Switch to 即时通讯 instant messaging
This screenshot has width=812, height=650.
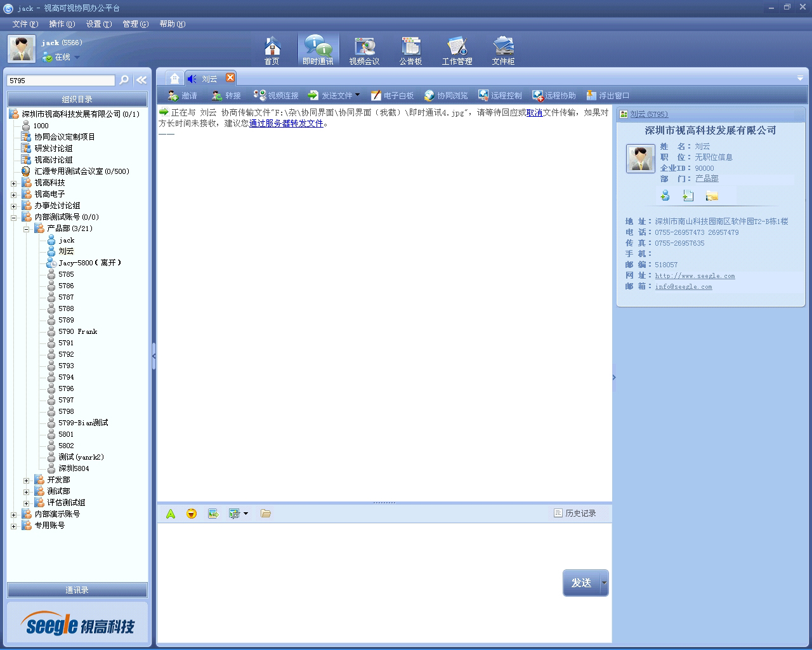click(x=318, y=50)
